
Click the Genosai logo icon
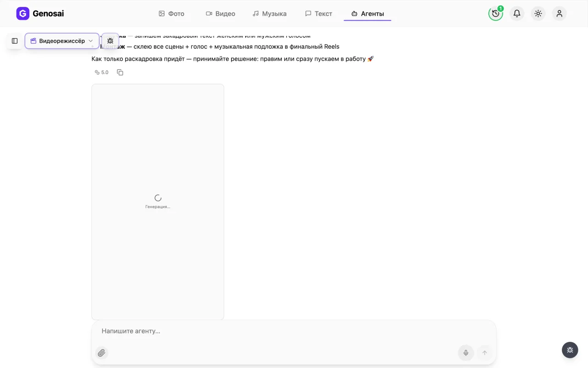tap(23, 14)
